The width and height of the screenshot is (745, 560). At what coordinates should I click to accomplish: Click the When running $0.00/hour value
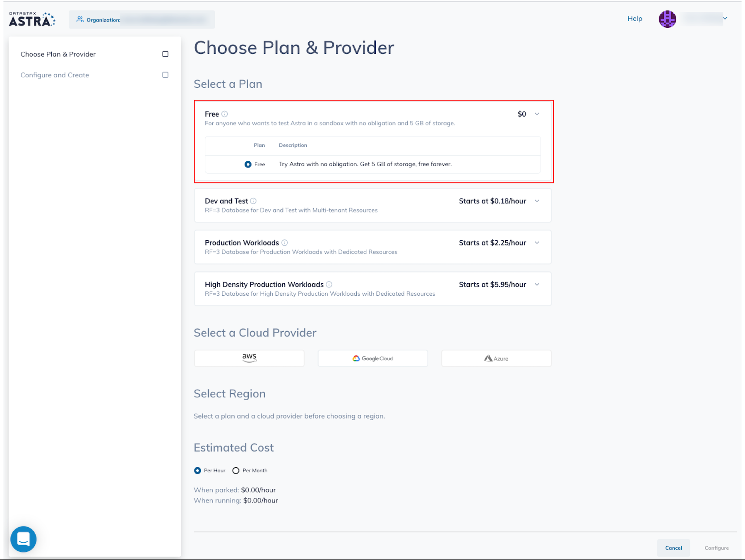point(261,500)
